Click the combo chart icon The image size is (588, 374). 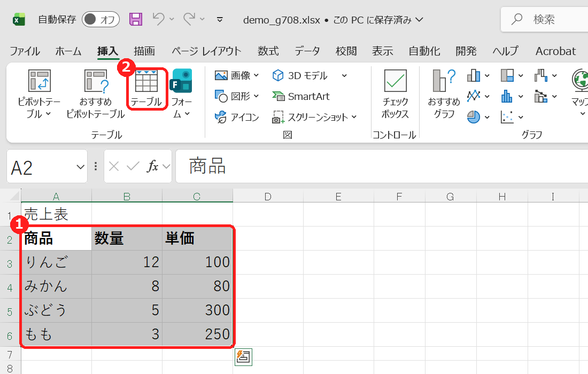pos(541,96)
